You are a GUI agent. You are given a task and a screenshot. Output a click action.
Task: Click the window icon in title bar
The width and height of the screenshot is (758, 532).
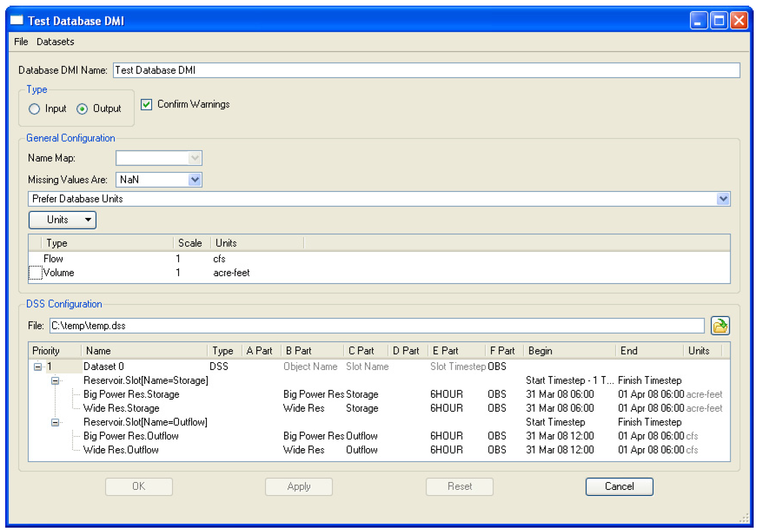pos(17,20)
